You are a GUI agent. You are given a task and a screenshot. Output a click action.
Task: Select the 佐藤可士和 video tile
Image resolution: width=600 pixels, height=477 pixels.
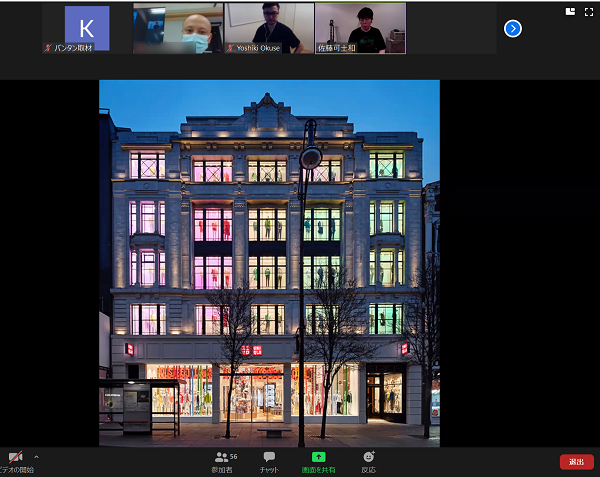(360, 28)
